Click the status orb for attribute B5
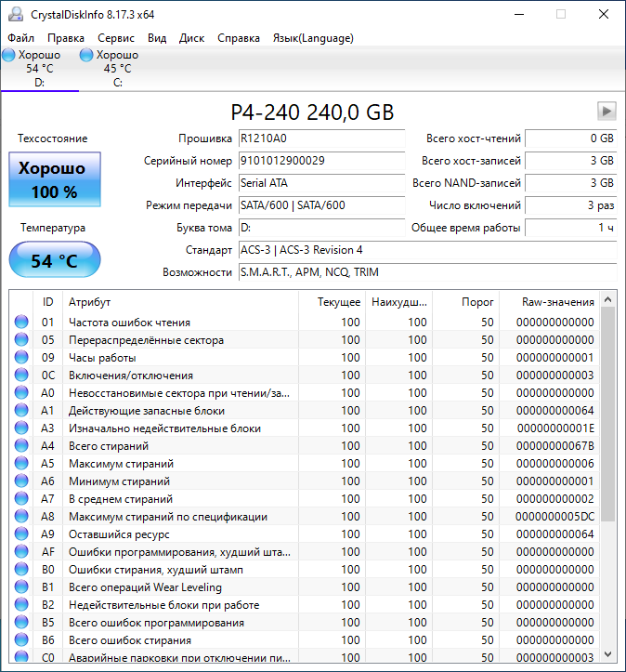626x672 pixels. click(x=21, y=623)
